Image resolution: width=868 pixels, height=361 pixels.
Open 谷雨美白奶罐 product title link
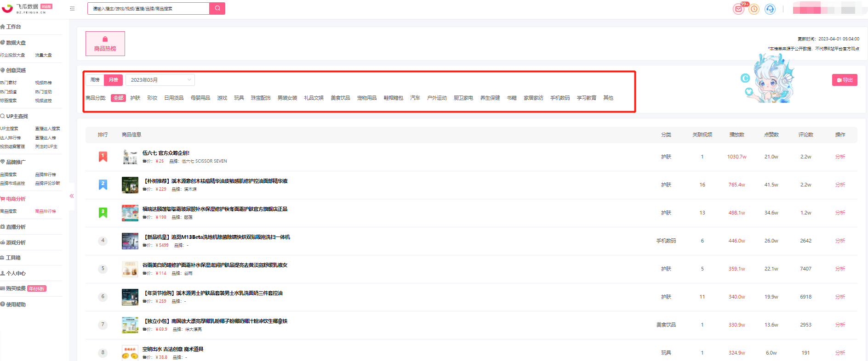tap(215, 265)
